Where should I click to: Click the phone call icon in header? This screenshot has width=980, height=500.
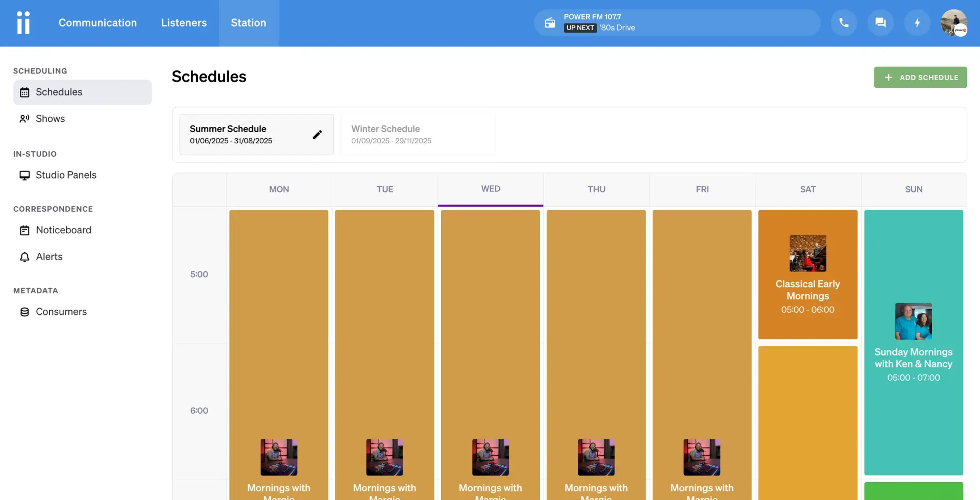coord(844,23)
